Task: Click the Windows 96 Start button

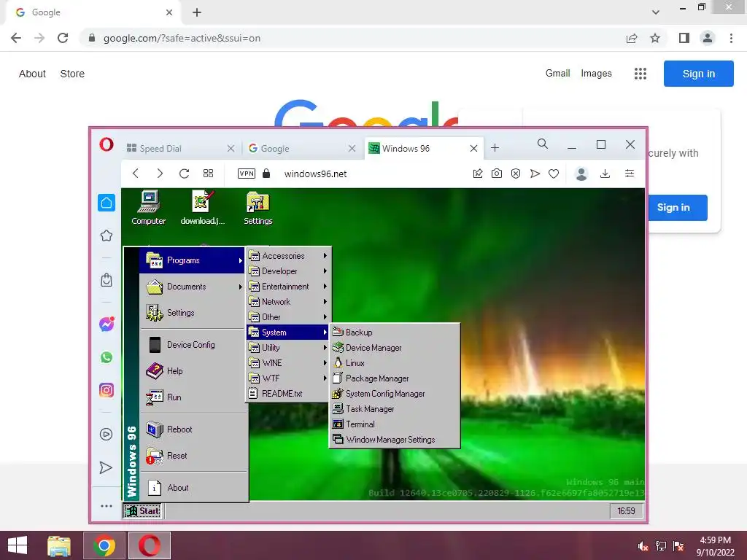Action: coord(142,511)
